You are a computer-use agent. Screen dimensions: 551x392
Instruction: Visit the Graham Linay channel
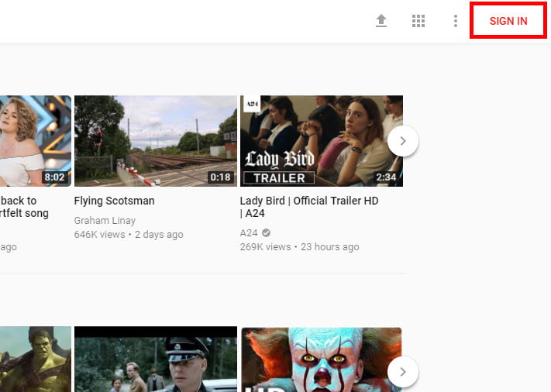[104, 220]
